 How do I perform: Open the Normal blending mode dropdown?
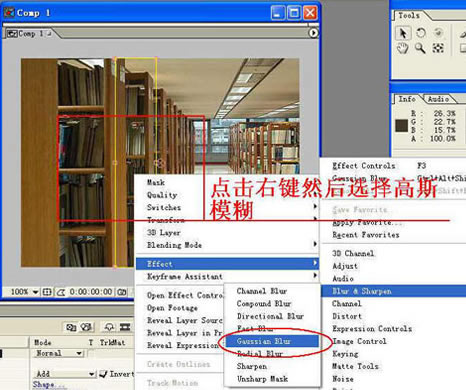[x=58, y=353]
